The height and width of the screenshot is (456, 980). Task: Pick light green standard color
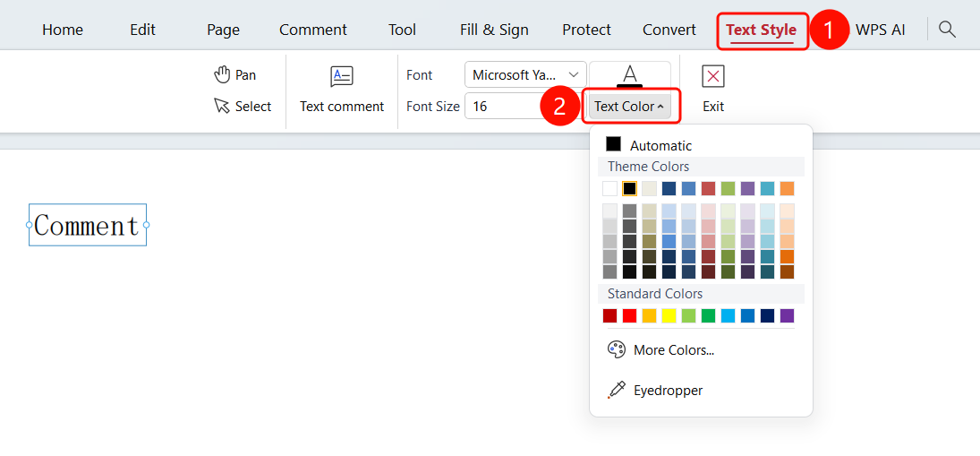tap(689, 316)
